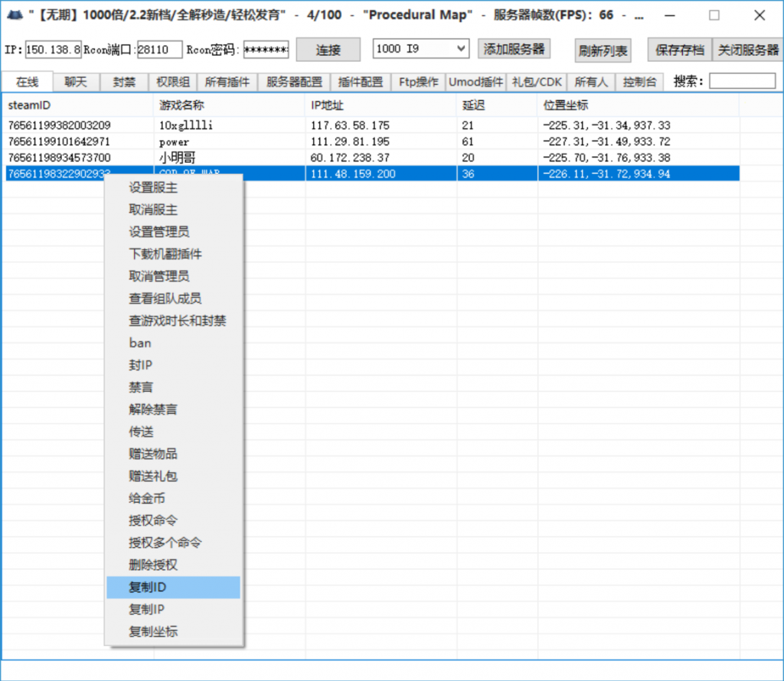The image size is (784, 681).
Task: Click the 连接 connect button
Action: click(x=328, y=50)
